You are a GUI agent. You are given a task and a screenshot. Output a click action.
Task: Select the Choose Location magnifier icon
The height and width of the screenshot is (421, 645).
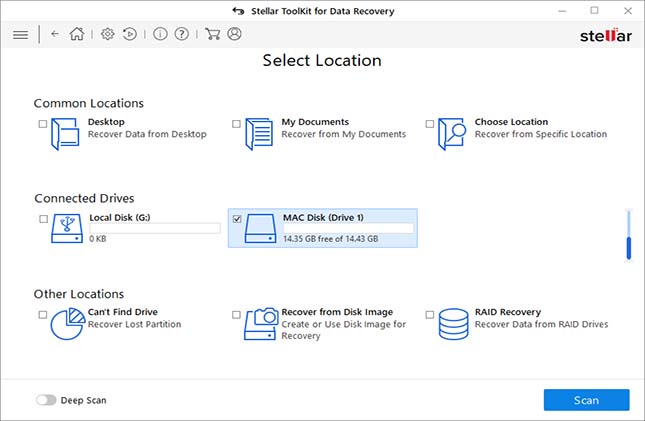pos(454,134)
